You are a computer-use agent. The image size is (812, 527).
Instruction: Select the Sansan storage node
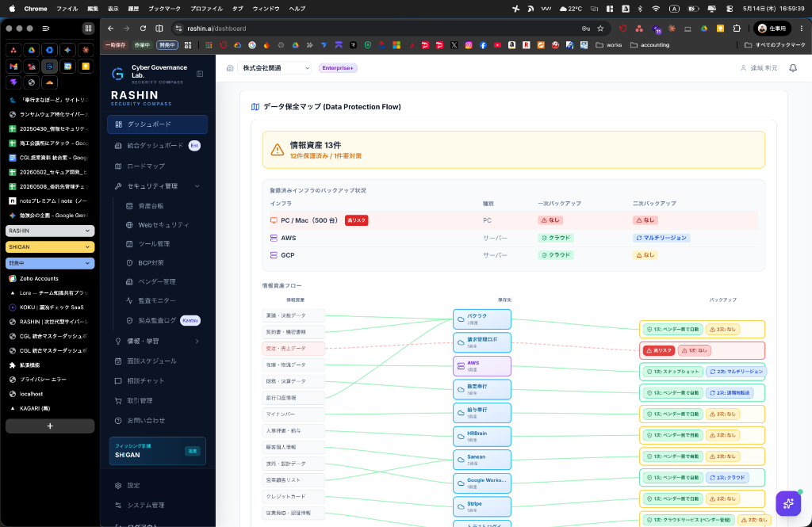tap(481, 460)
